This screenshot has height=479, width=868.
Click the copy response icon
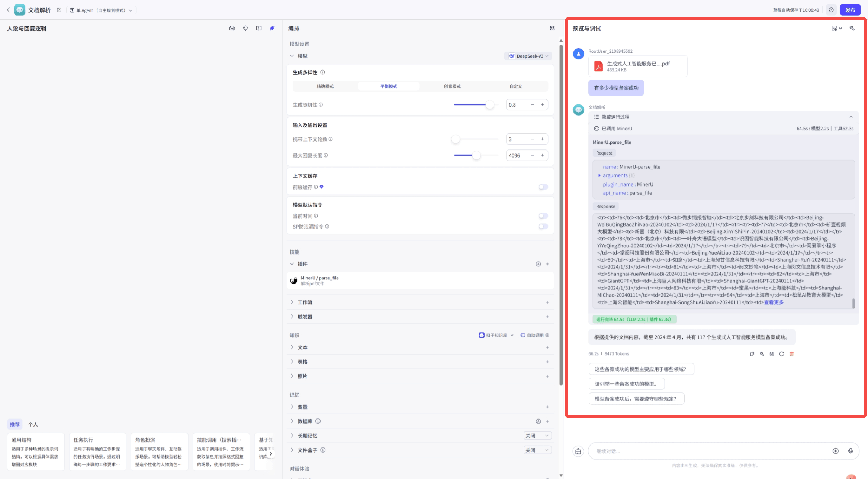[752, 354]
